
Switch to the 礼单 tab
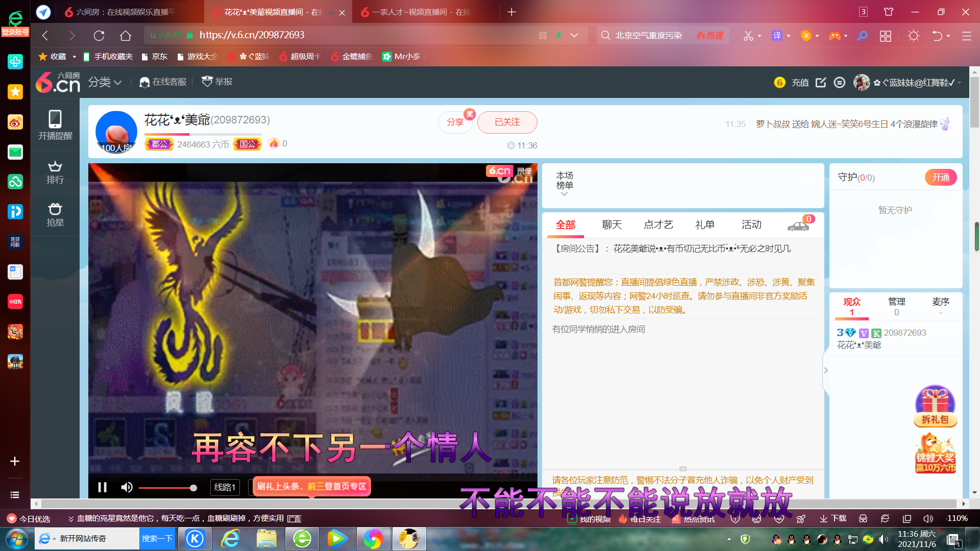point(705,225)
